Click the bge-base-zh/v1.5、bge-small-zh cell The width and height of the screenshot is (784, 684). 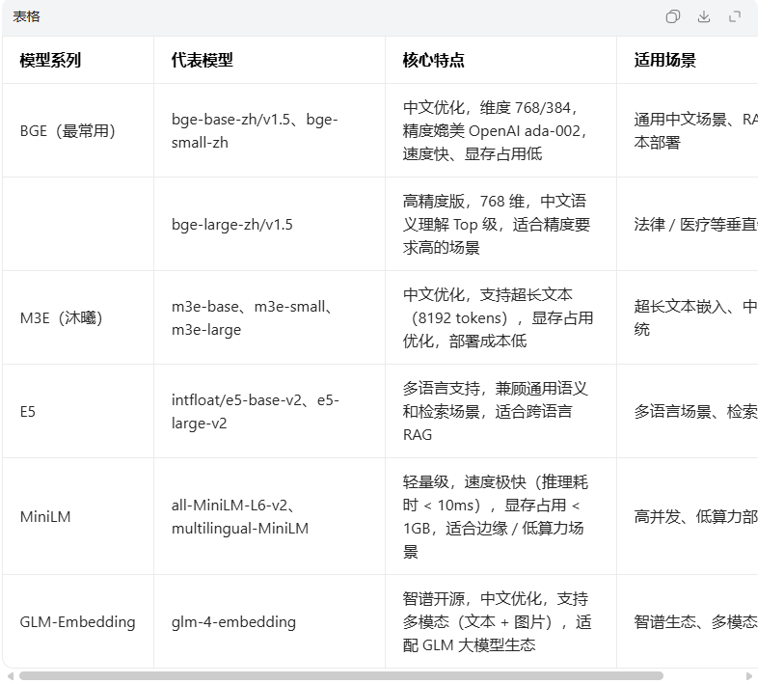(269, 130)
